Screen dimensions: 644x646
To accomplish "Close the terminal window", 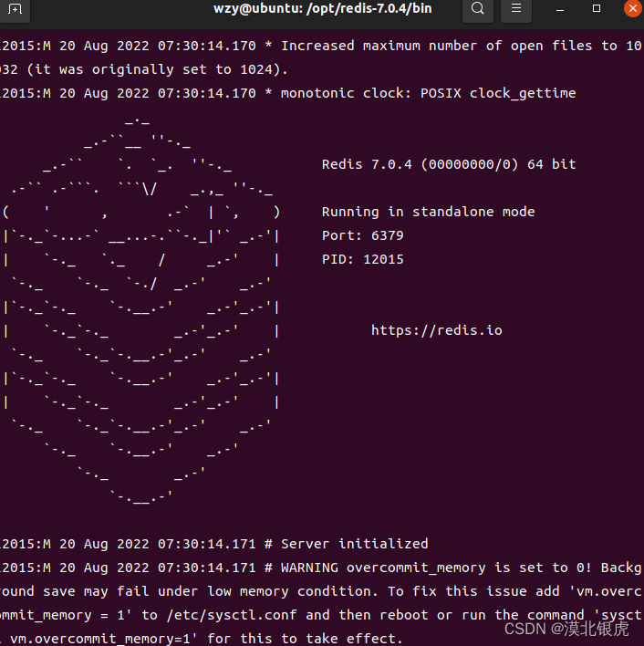I will point(633,8).
